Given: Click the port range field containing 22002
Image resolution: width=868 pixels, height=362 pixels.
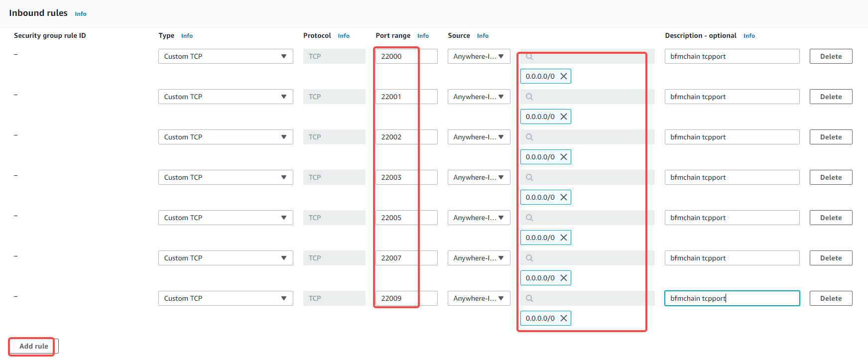Looking at the screenshot, I should tap(406, 137).
